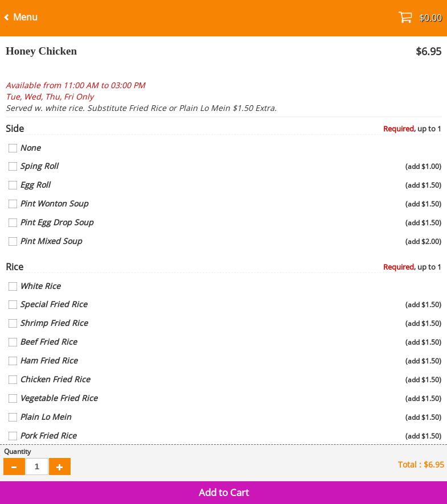View the $0.00 cart total
This screenshot has height=504, width=447.
(430, 18)
